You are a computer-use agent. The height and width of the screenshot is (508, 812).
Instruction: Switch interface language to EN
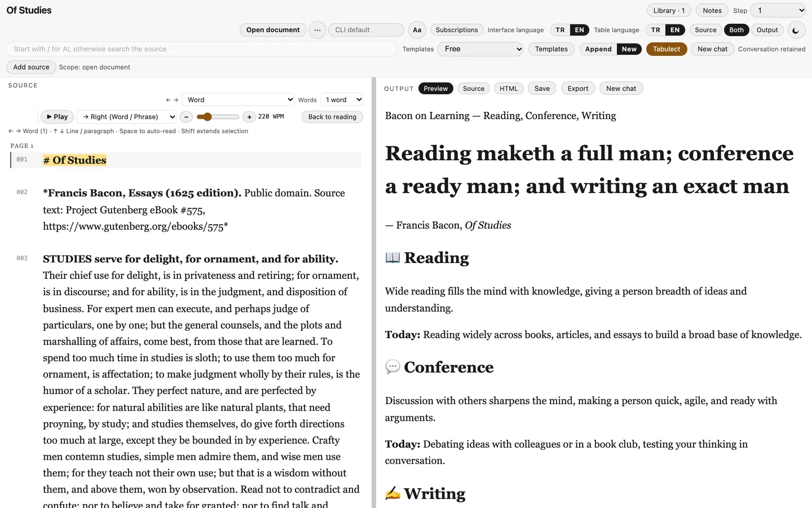pos(579,30)
